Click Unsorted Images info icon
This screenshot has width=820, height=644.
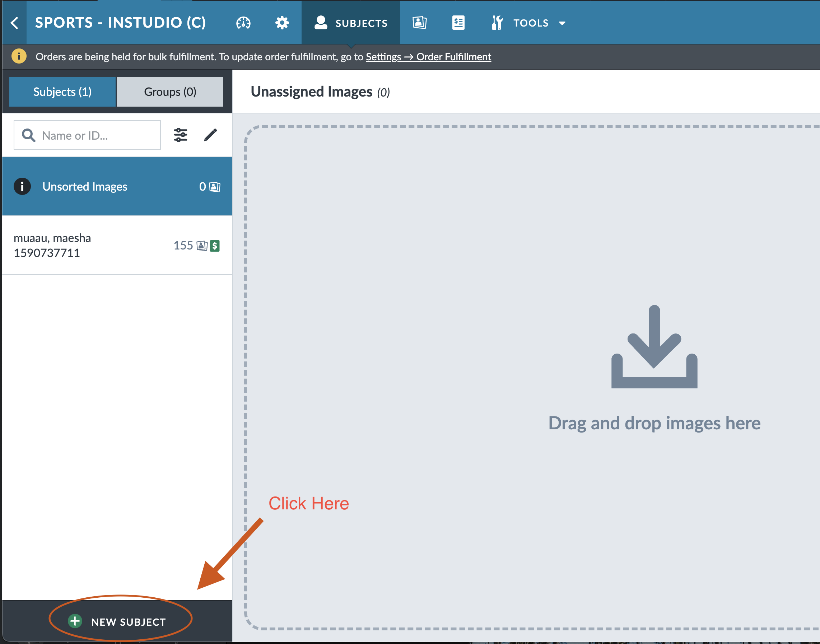(x=22, y=186)
